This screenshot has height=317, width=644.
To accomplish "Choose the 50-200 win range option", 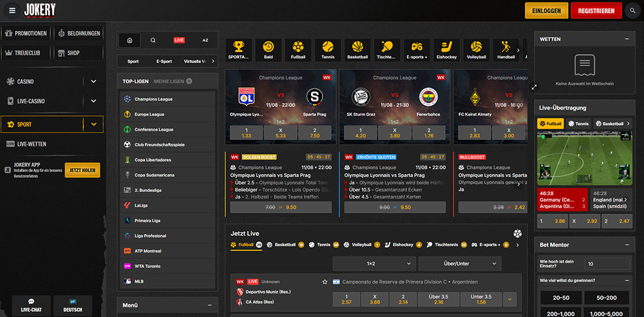I will (x=606, y=298).
